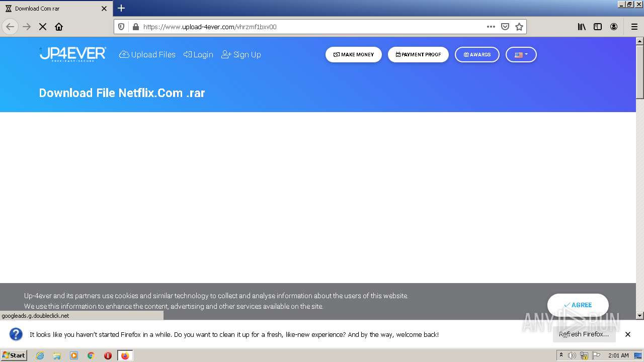
Task: View site security padlock information
Action: (x=135, y=27)
